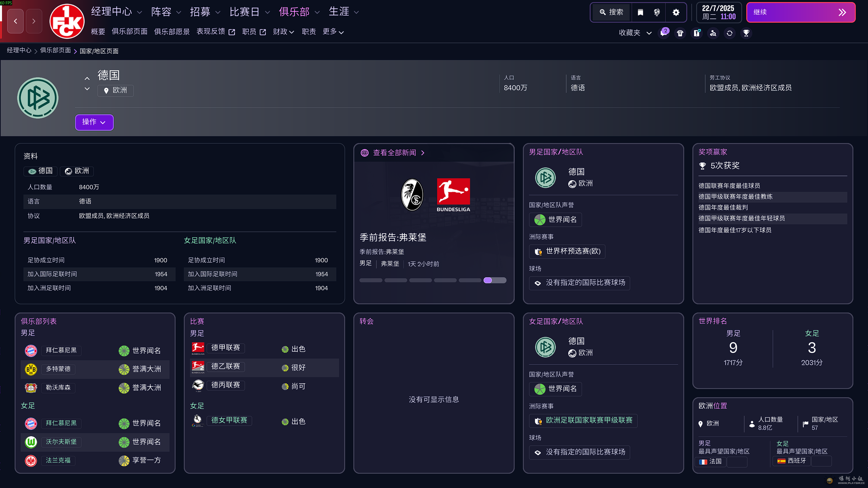Screen dimensions: 868x488
Task: Open the 收藏夹 favorites dropdown
Action: point(635,33)
